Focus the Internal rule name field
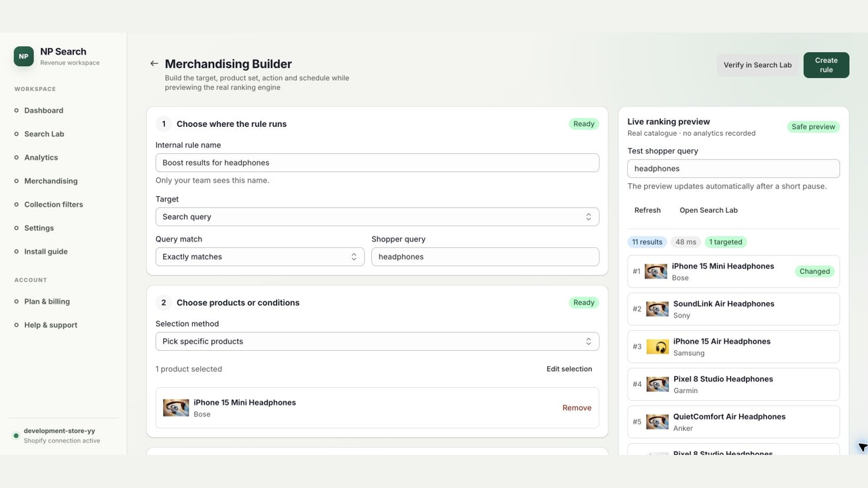868x488 pixels. [x=377, y=163]
